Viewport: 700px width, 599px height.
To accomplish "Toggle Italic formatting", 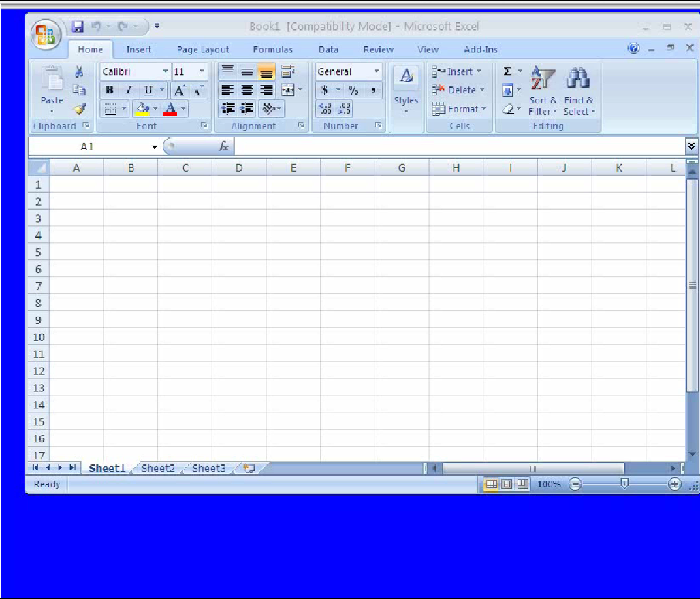I will click(128, 91).
